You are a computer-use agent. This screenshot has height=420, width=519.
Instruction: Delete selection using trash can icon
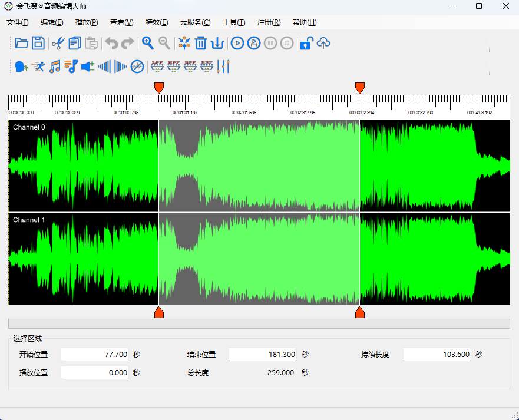pos(201,43)
